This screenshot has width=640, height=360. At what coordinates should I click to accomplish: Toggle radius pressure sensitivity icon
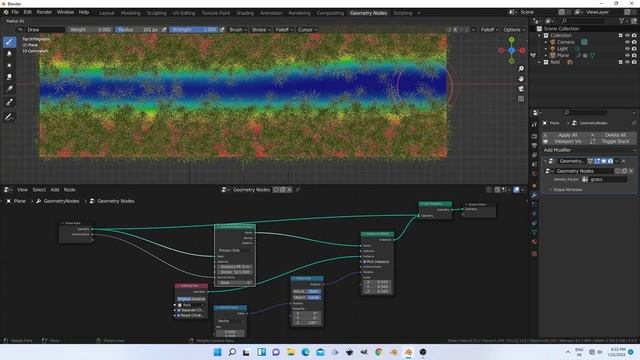pos(164,29)
